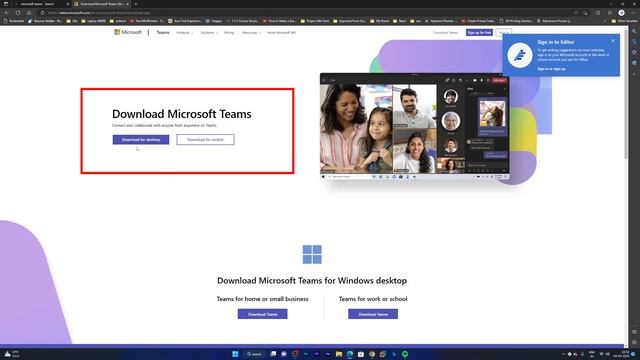Open the Download Teams header link
This screenshot has width=640, height=360.
(445, 32)
